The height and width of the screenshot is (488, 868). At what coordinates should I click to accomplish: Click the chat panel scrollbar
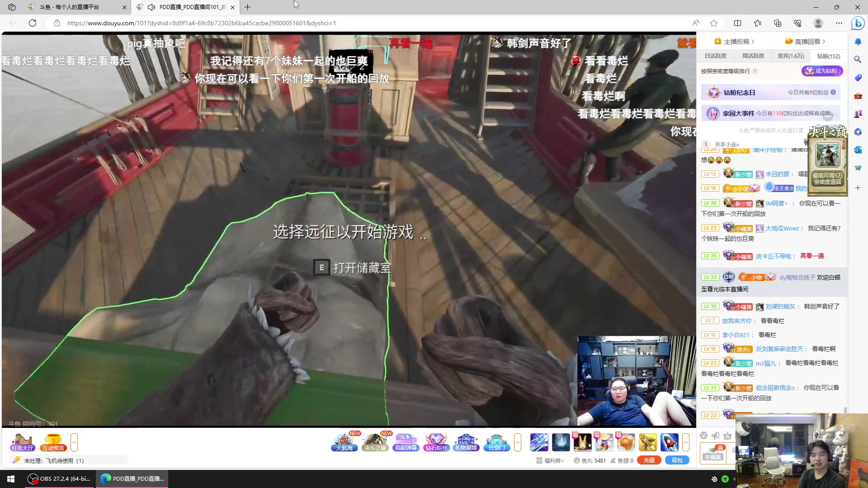pos(845,409)
